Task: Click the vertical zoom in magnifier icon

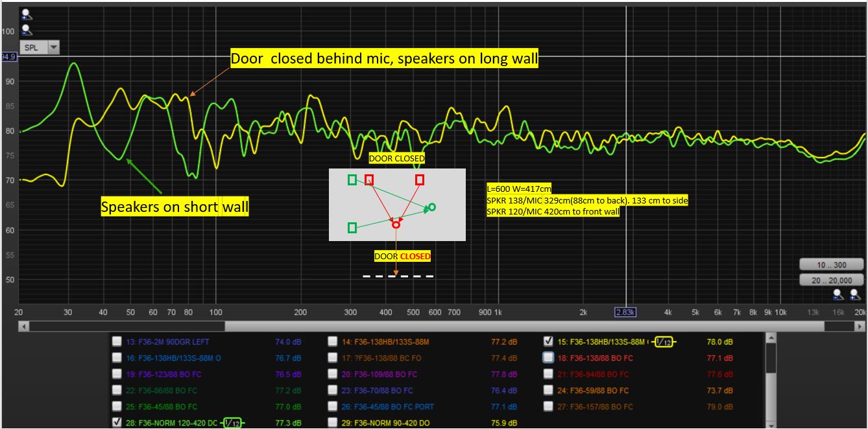Action: pyautogui.click(x=27, y=14)
